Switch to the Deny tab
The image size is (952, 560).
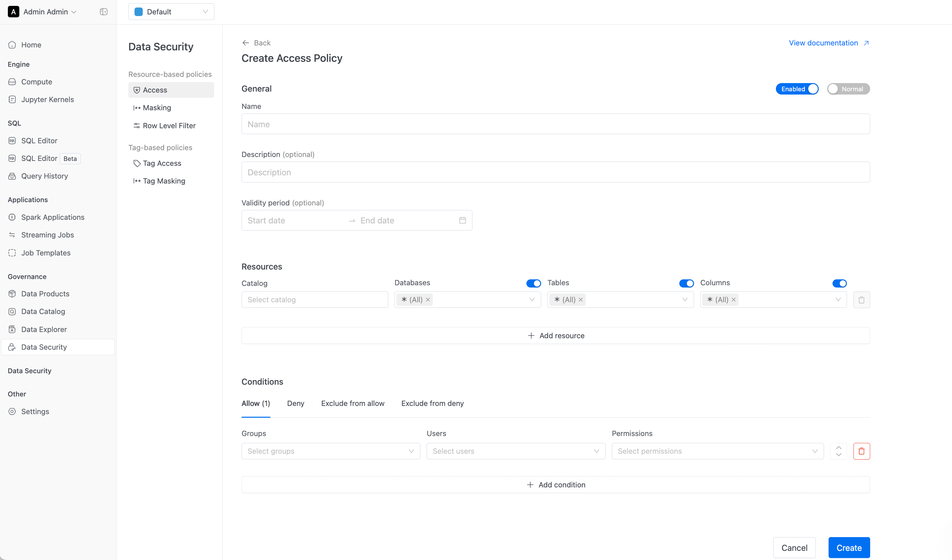(x=295, y=403)
